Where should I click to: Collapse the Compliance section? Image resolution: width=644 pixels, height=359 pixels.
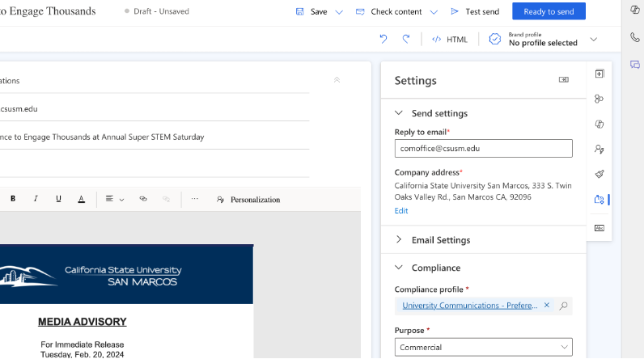coord(399,268)
